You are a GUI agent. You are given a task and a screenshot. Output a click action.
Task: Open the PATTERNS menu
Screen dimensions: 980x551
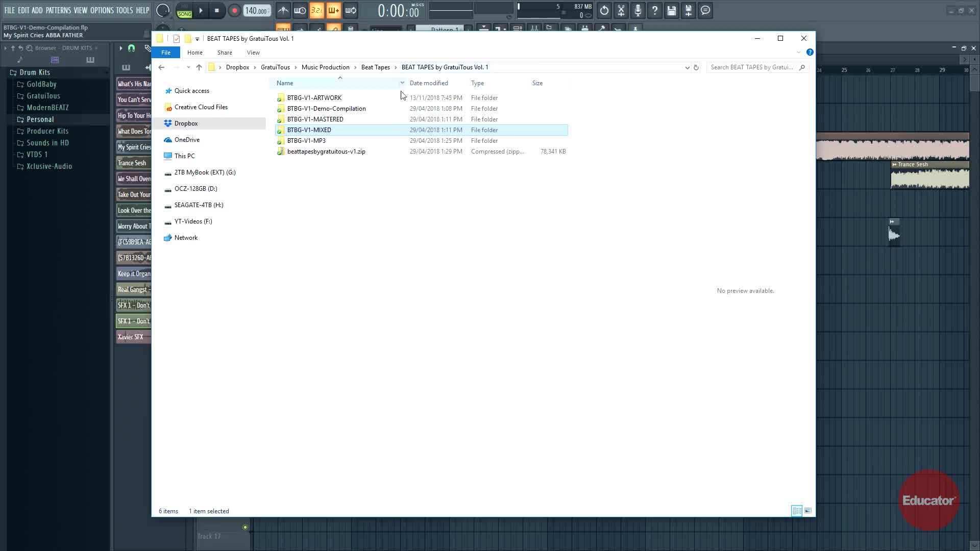coord(58,10)
